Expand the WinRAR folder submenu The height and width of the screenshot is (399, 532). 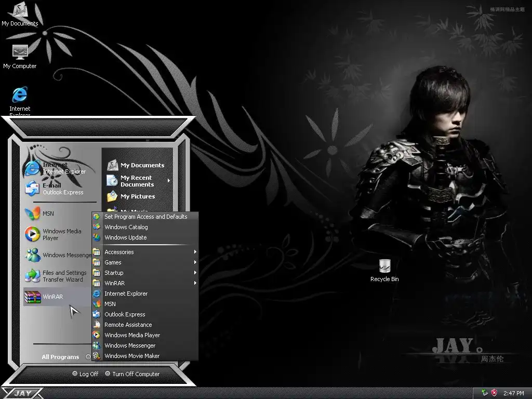tap(145, 283)
